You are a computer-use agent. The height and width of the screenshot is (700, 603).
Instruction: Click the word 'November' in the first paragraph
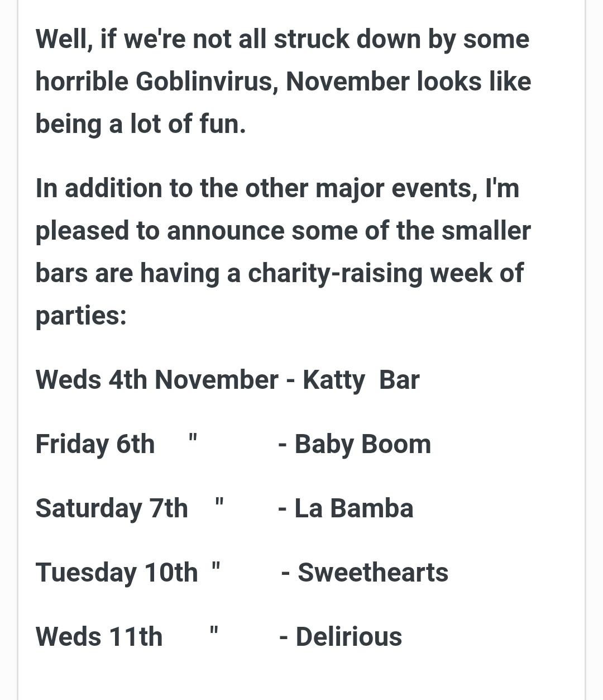point(348,82)
